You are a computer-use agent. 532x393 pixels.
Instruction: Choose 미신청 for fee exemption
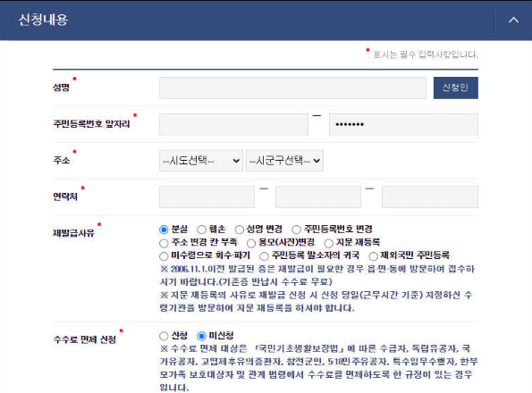(x=201, y=336)
